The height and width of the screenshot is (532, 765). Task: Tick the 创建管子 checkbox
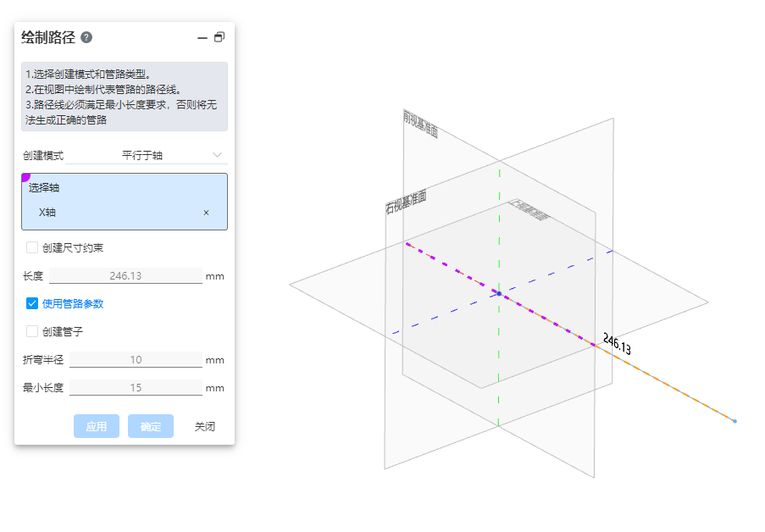pyautogui.click(x=32, y=331)
